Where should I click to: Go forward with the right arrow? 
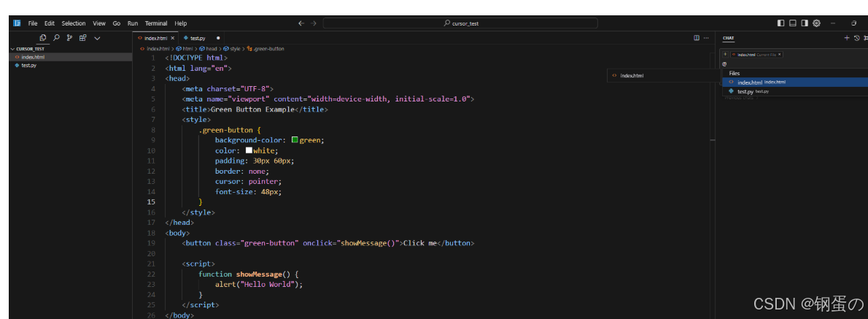pos(314,23)
